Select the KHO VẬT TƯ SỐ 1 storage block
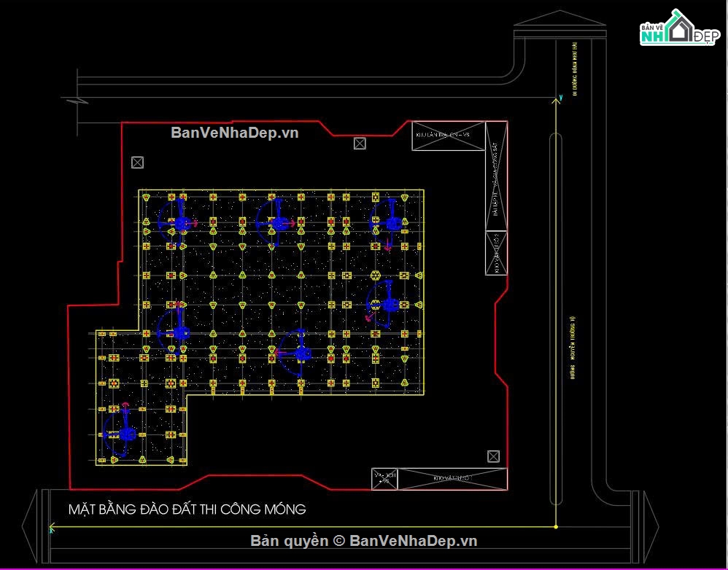Image resolution: width=728 pixels, height=570 pixels. (x=453, y=479)
